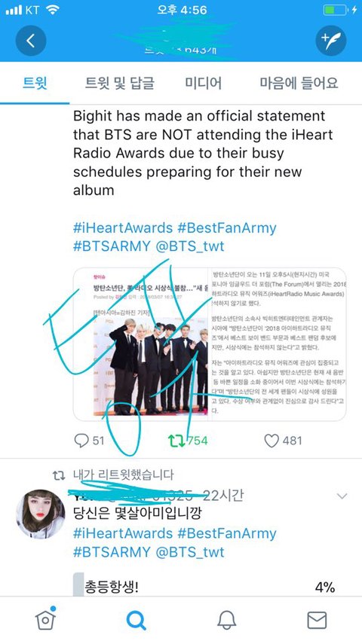This screenshot has width=362, height=644.
Task: Open the Search magnifier tab
Action: [x=137, y=620]
